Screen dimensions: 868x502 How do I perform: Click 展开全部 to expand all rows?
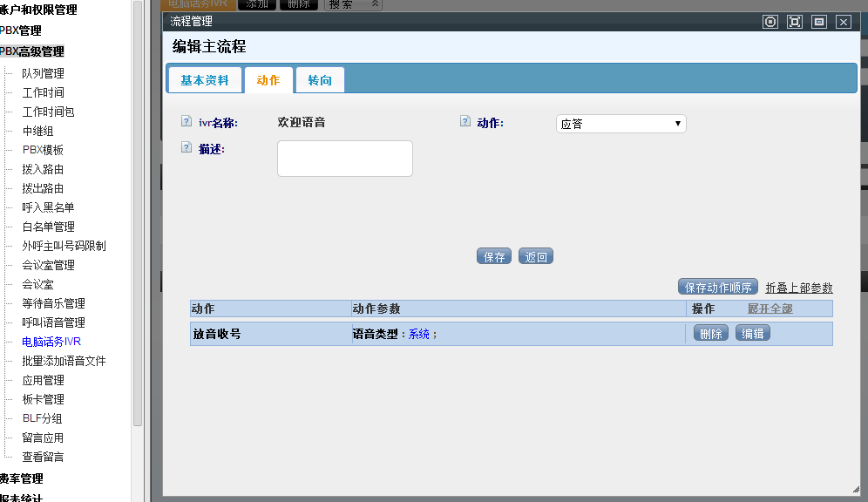[x=770, y=309]
